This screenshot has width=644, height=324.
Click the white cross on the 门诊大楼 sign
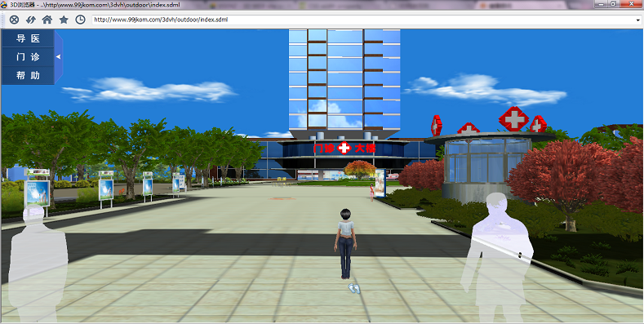[x=344, y=148]
